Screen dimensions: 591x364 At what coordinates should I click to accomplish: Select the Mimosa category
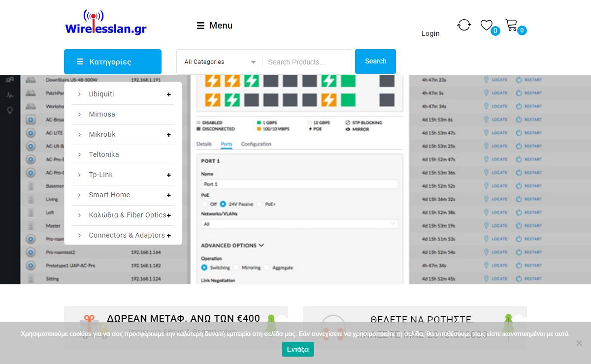pyautogui.click(x=102, y=114)
